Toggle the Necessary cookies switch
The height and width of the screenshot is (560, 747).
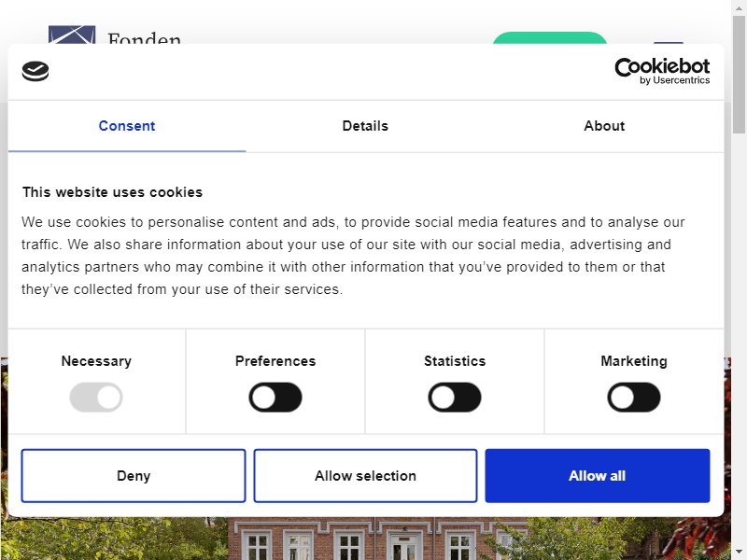pos(96,398)
